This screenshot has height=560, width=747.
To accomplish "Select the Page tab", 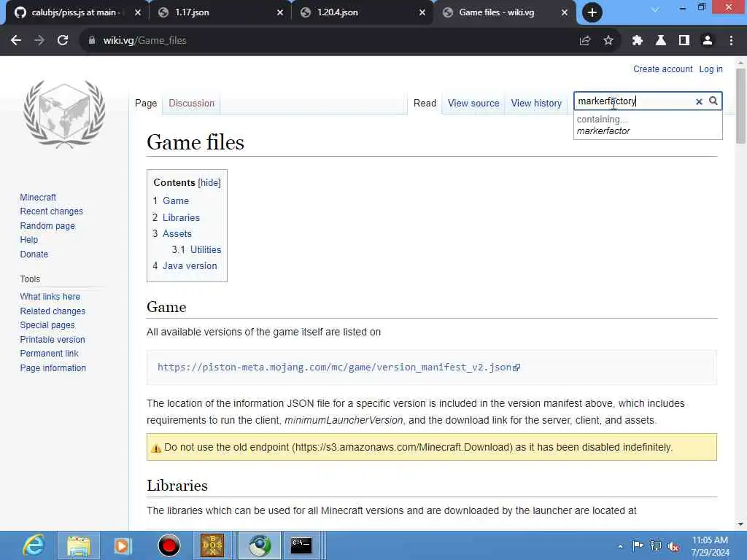I will 146,104.
